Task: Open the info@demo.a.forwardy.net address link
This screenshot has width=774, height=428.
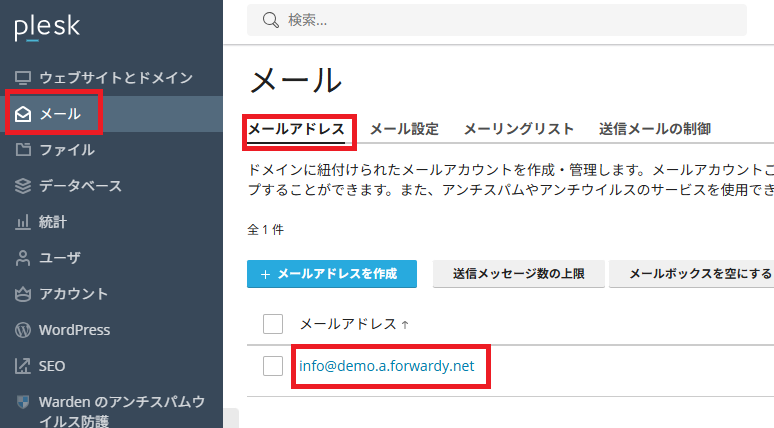Action: coord(386,366)
